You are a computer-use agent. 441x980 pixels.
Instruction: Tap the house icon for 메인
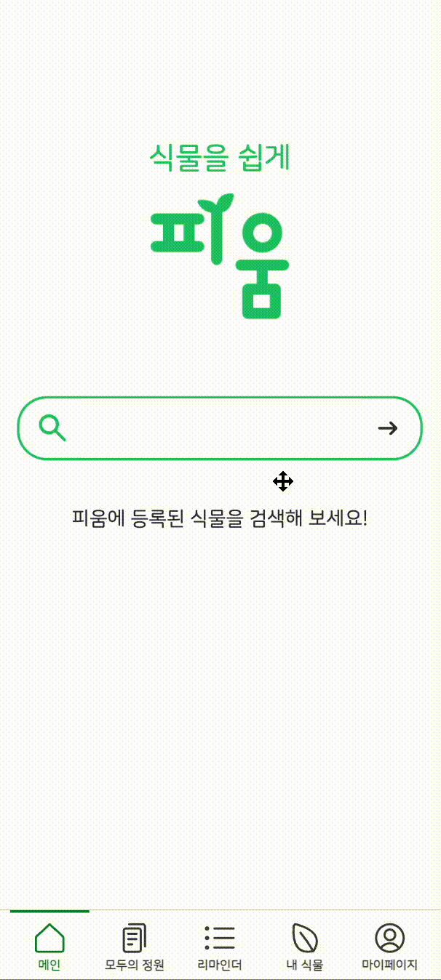(x=49, y=938)
